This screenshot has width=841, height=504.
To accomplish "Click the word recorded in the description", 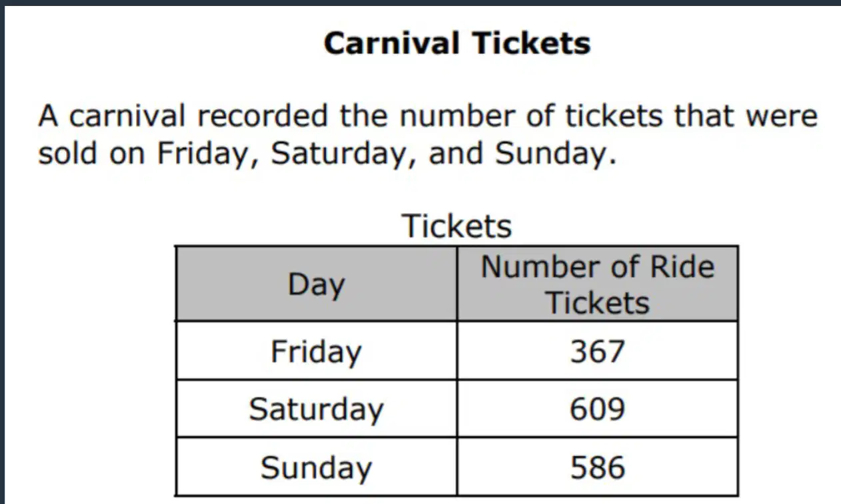I will click(x=262, y=116).
